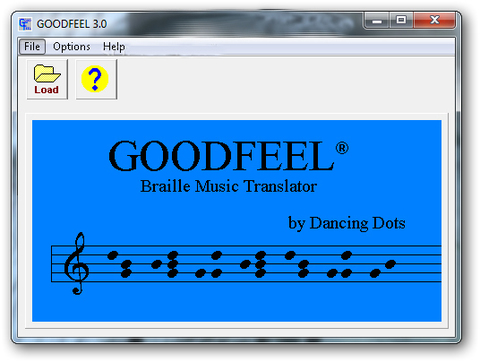Click the registered trademark symbol after GOODFEEL
Image resolution: width=480 pixels, height=362 pixels.
[x=342, y=148]
